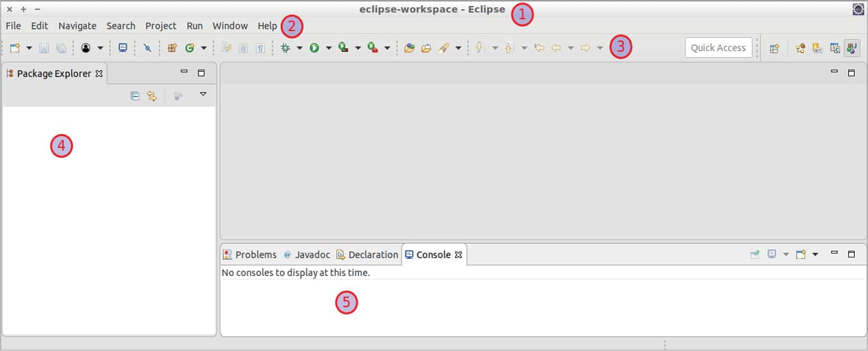Viewport: 868px width, 351px height.
Task: Click the New Java Package icon
Action: click(173, 48)
